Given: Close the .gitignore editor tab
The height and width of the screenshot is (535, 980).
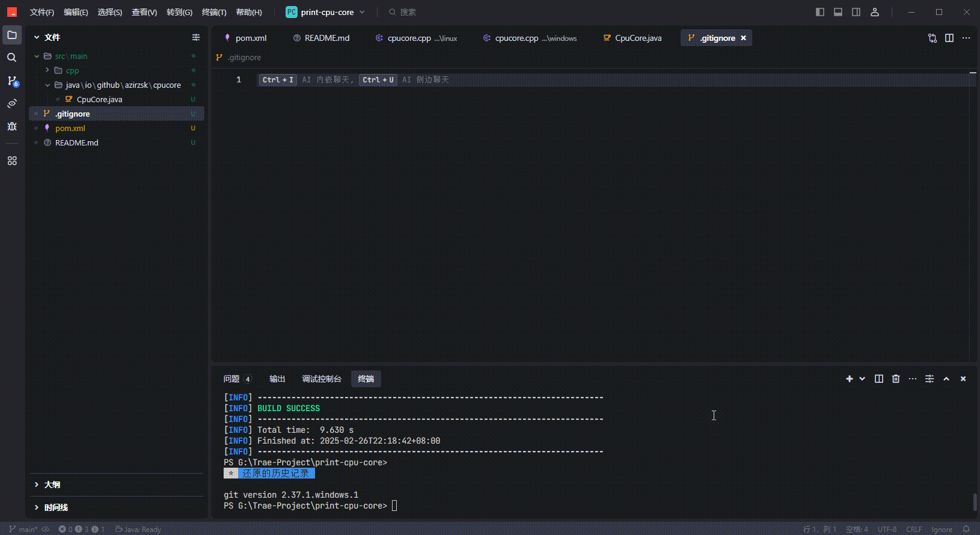Looking at the screenshot, I should point(744,38).
